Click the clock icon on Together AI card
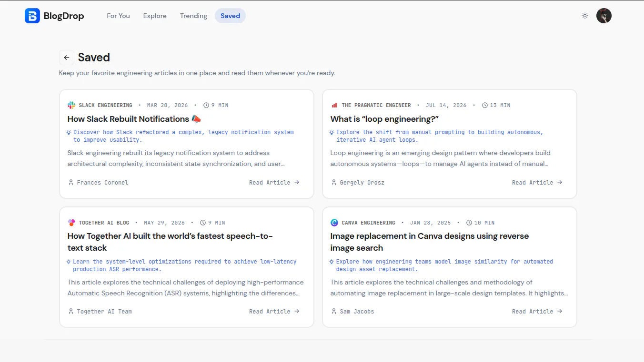 [203, 223]
